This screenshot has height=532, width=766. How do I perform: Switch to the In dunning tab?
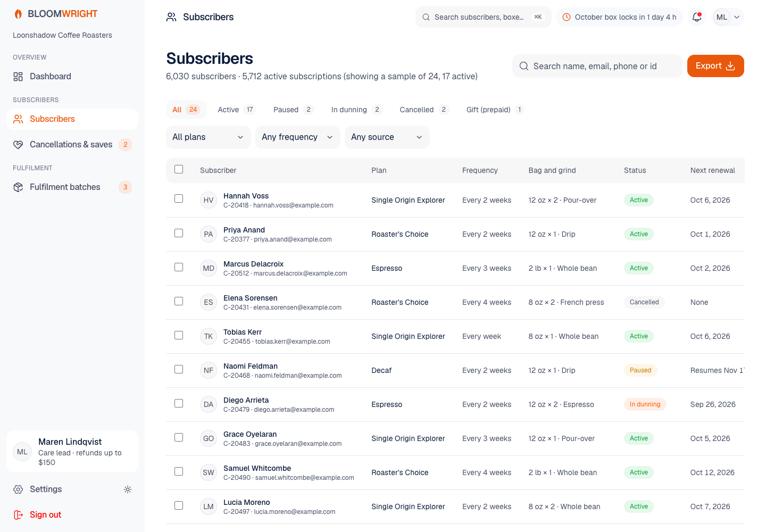(x=356, y=110)
